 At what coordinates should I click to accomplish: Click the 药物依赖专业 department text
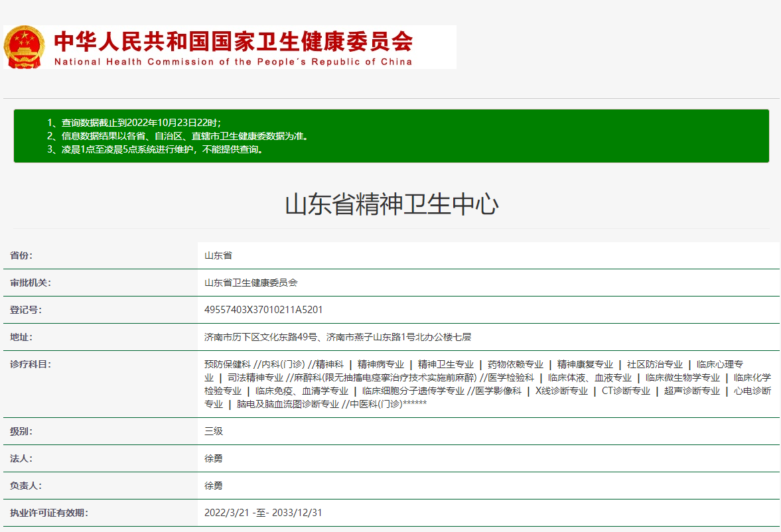tap(516, 365)
